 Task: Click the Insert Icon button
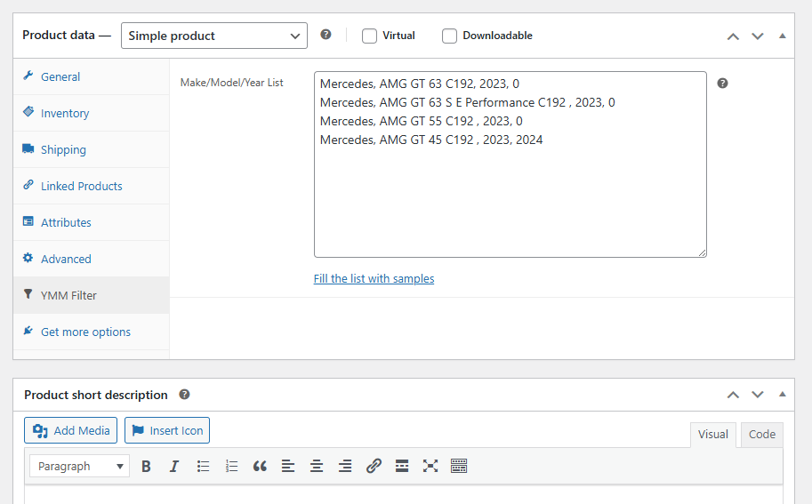pyautogui.click(x=166, y=430)
